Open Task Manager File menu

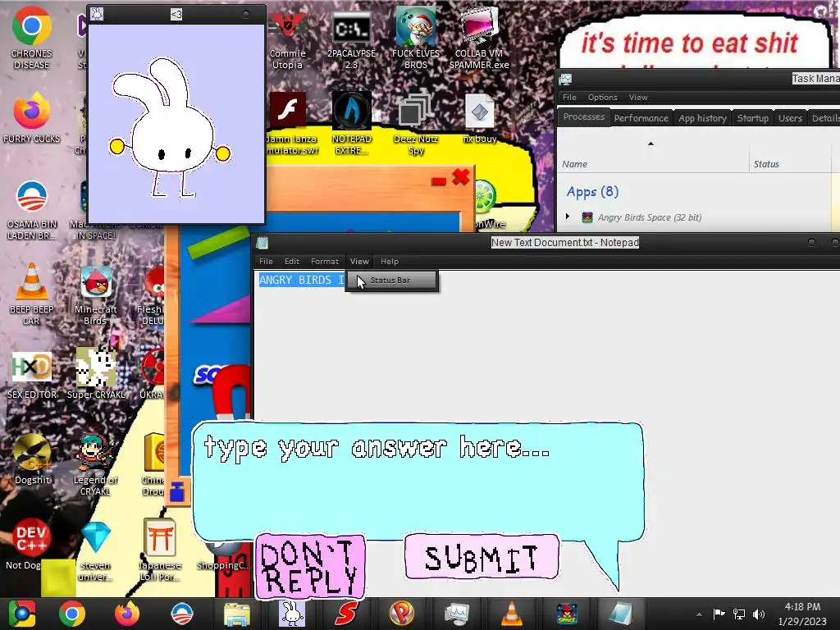click(569, 98)
